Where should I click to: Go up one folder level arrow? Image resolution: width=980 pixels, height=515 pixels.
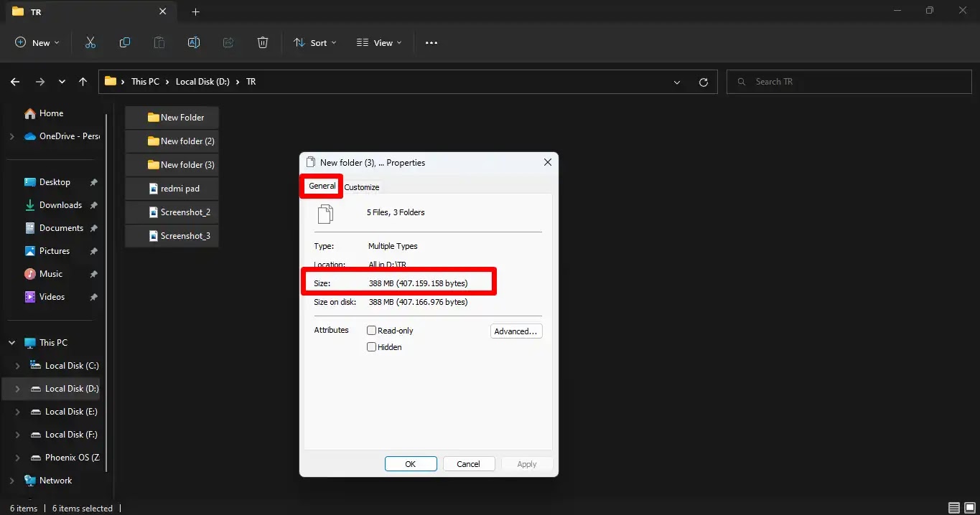point(83,82)
